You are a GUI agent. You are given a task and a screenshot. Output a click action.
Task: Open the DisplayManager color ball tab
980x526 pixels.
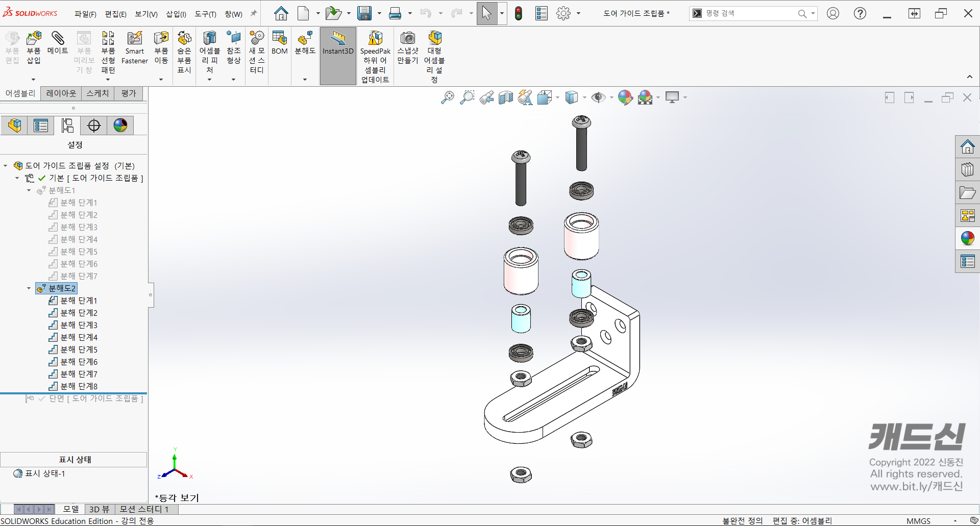pyautogui.click(x=120, y=126)
